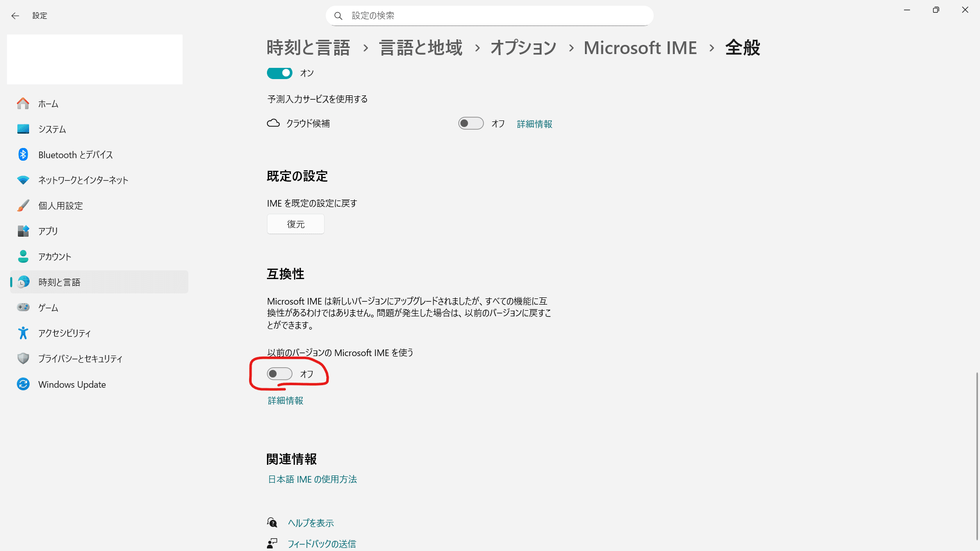
Task: Click フィードバックの送信 at the bottom
Action: [x=322, y=543]
